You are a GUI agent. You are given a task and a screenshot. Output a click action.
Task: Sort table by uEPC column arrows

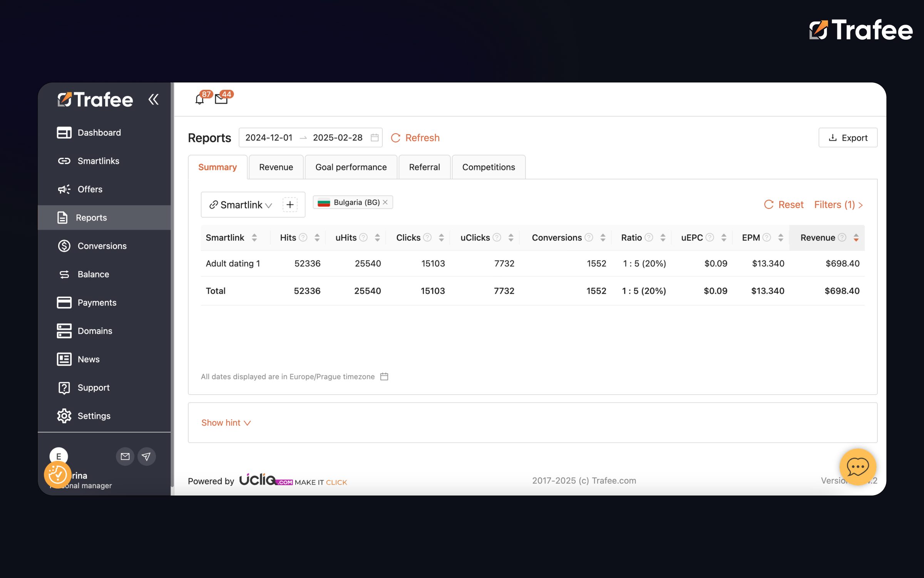point(724,238)
